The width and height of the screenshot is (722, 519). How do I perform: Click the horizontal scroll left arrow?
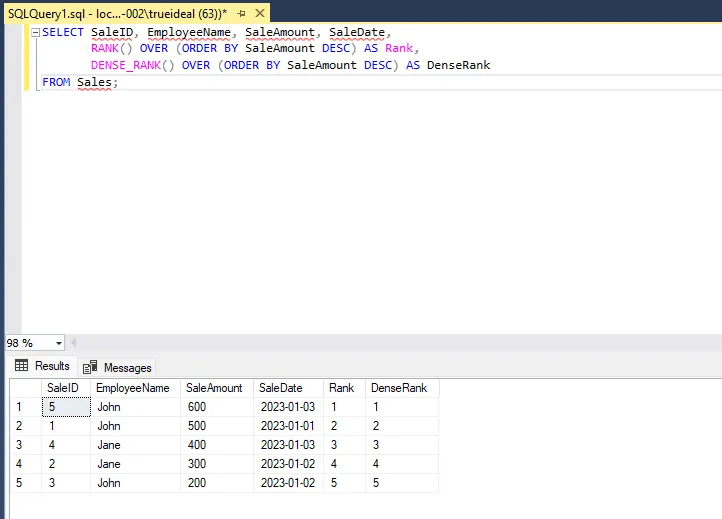[x=73, y=343]
